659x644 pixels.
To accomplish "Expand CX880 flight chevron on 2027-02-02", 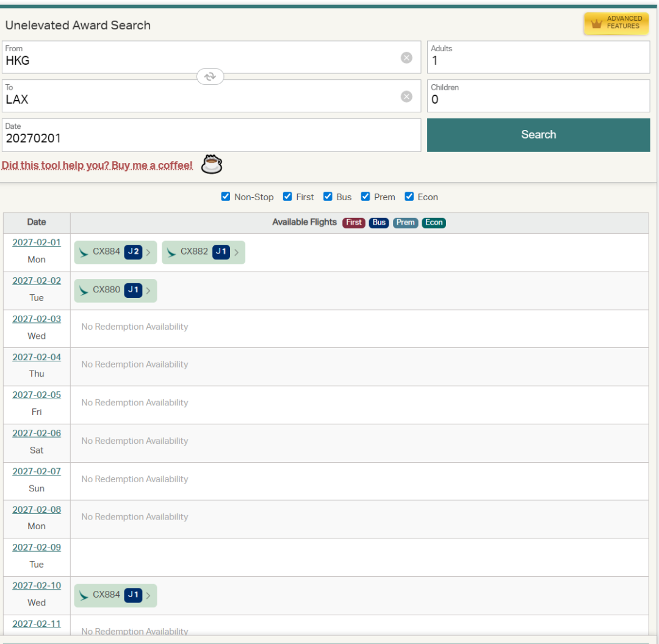I will pyautogui.click(x=148, y=291).
